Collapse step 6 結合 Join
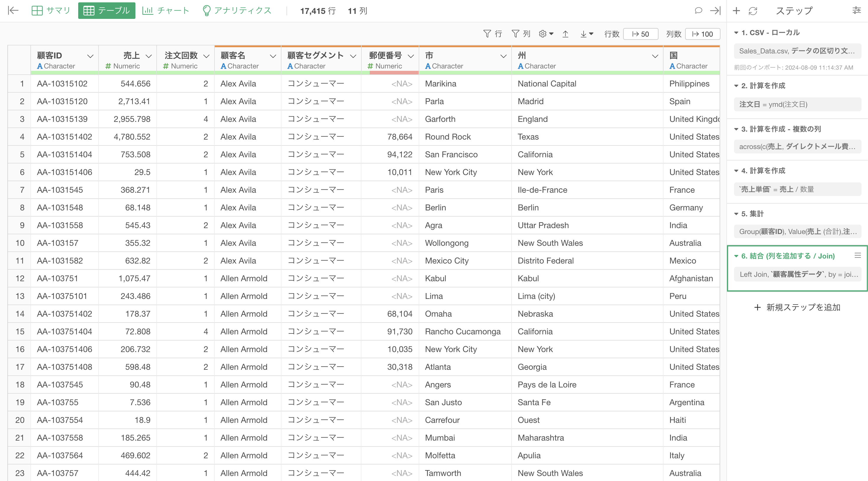 [x=736, y=256]
